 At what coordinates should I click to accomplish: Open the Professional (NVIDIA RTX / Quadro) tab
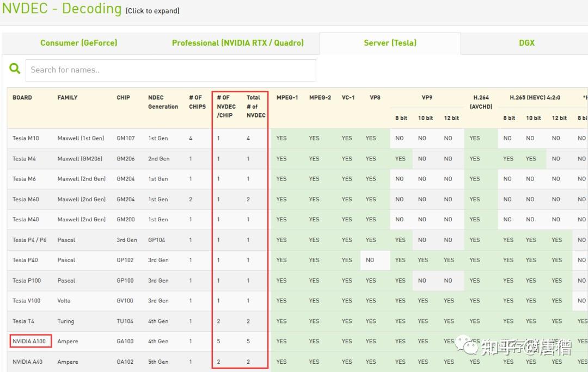[x=238, y=43]
